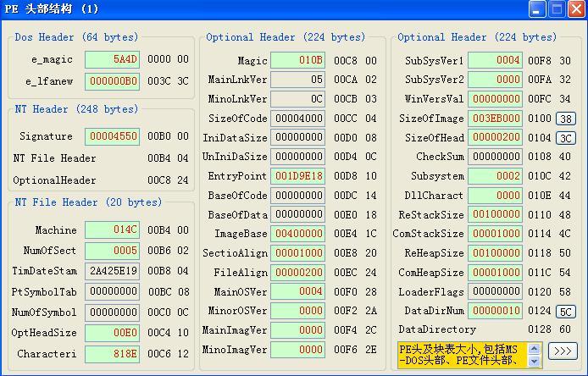
Task: Click offset '00C8' next to OptionalHeader
Action: [x=159, y=180]
